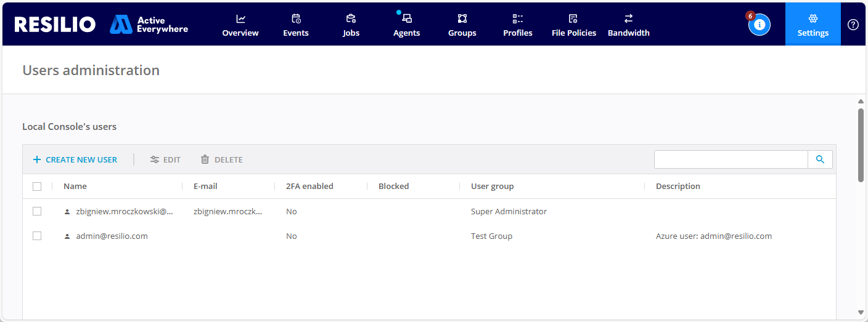The height and width of the screenshot is (322, 868).
Task: Toggle the select-all users checkbox
Action: point(37,187)
